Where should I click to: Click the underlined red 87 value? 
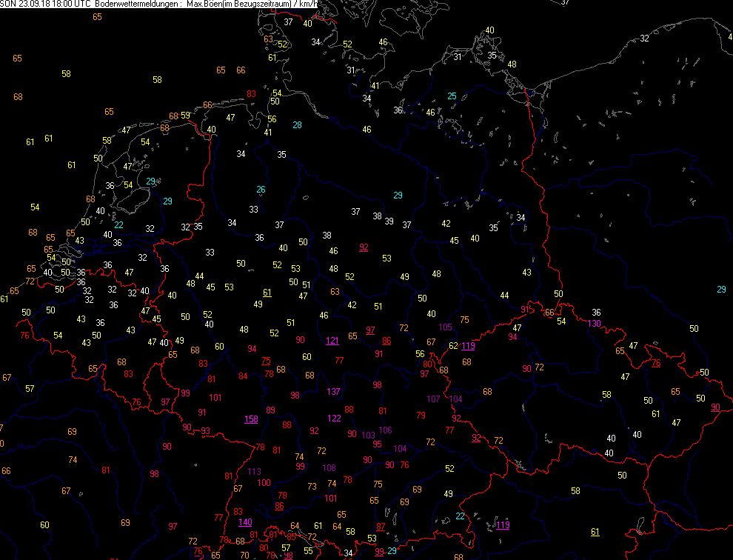click(381, 526)
